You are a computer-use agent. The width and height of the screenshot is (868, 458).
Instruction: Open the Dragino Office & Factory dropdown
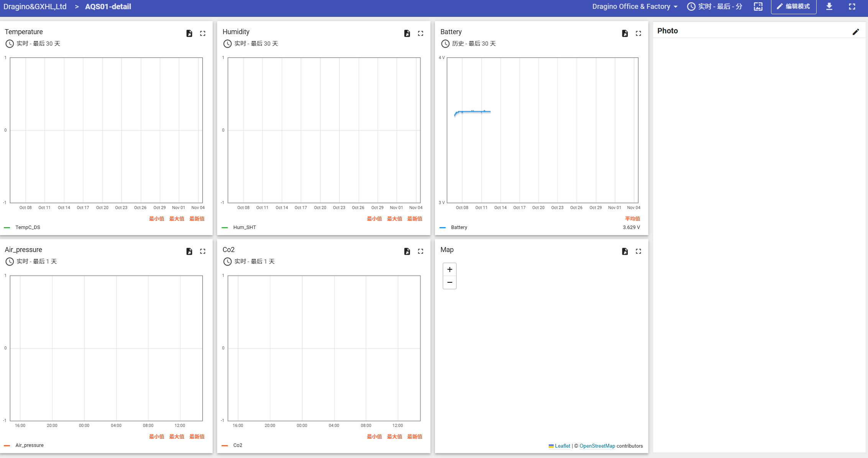point(635,7)
